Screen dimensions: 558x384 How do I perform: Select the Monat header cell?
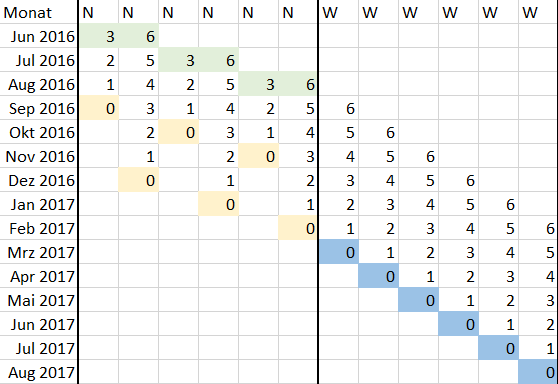38,12
